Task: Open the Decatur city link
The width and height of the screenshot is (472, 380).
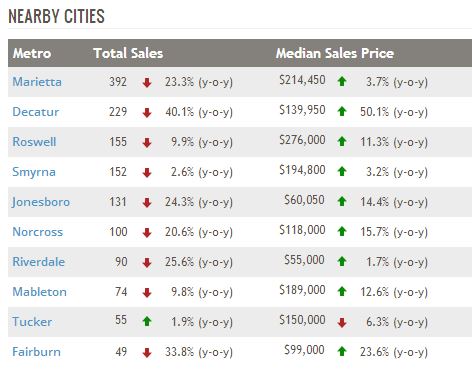Action: pos(36,112)
